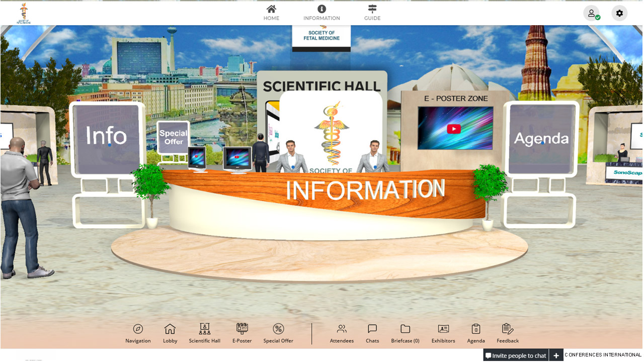View Attendees list

(x=342, y=334)
